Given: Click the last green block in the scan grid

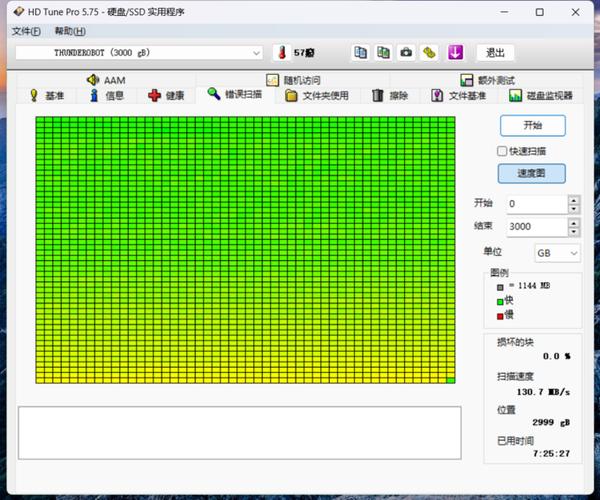Looking at the screenshot, I should click(451, 380).
